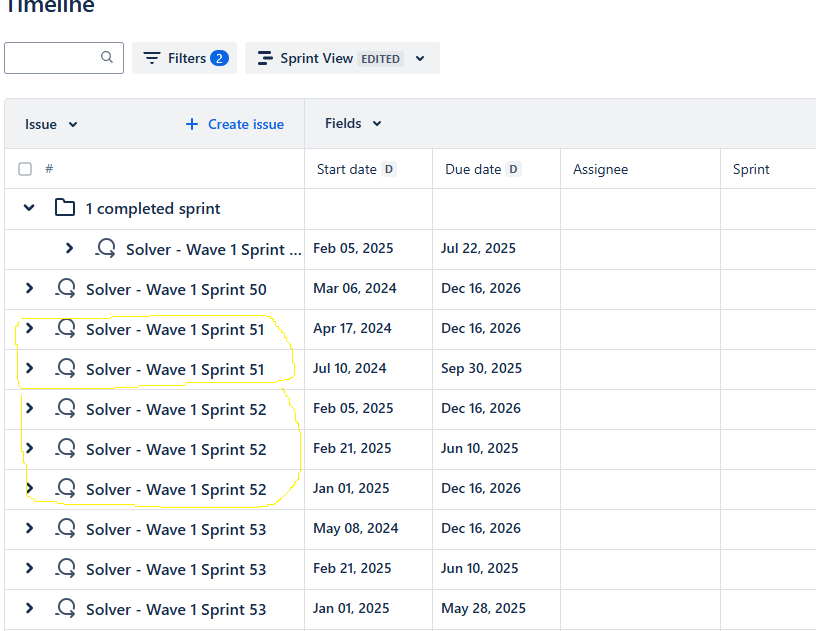Image resolution: width=816 pixels, height=631 pixels.
Task: Select the checkbox in the issue list header
Action: point(25,168)
